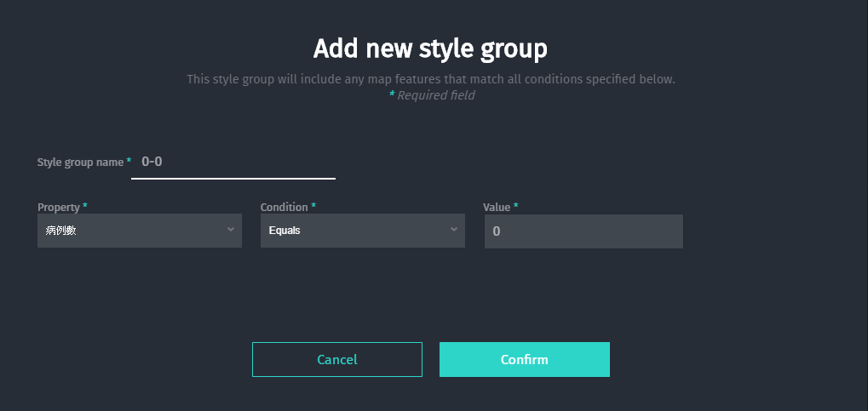Click the required asterisk next to Value
This screenshot has width=868, height=411.
click(515, 206)
